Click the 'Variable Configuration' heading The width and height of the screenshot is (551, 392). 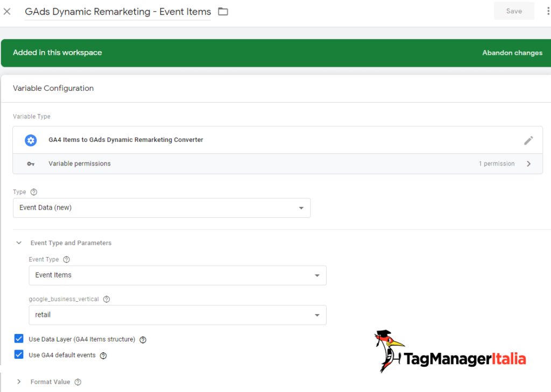click(x=53, y=88)
